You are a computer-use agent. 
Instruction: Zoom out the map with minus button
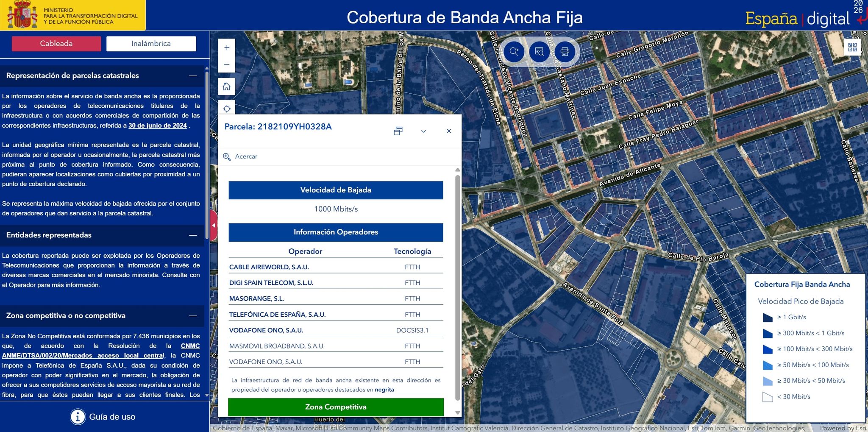click(227, 64)
